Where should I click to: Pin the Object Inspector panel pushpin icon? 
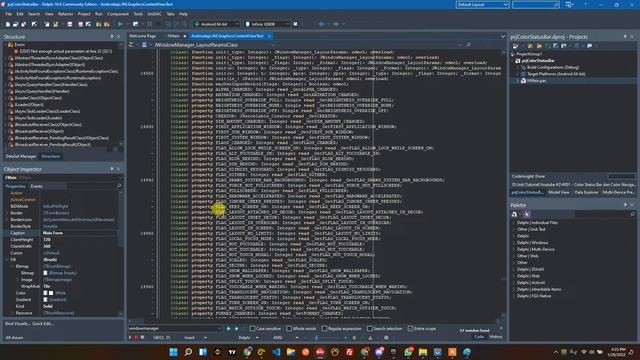(x=112, y=169)
